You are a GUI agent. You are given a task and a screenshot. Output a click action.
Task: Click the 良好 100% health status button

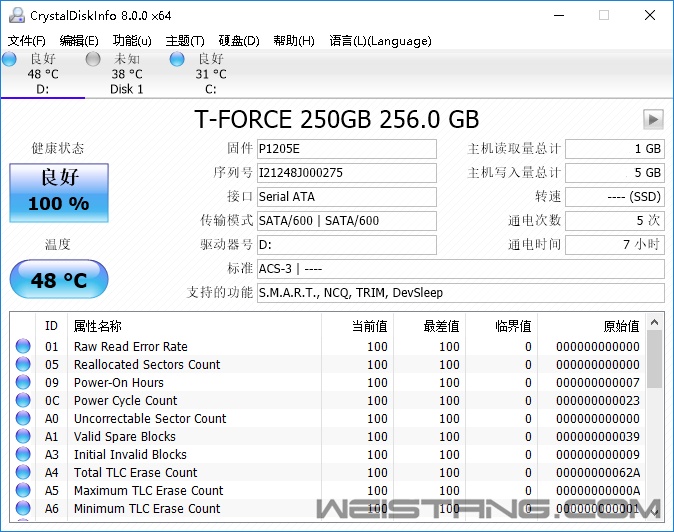[x=59, y=193]
